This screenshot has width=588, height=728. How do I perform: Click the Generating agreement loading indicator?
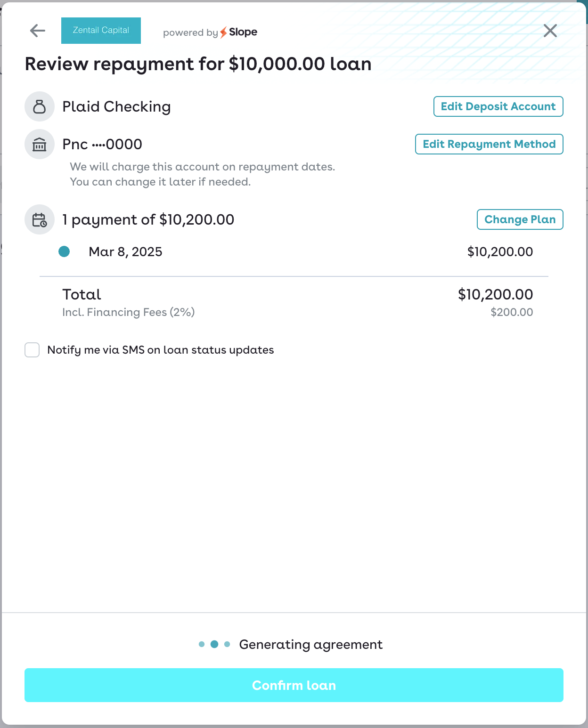click(214, 644)
